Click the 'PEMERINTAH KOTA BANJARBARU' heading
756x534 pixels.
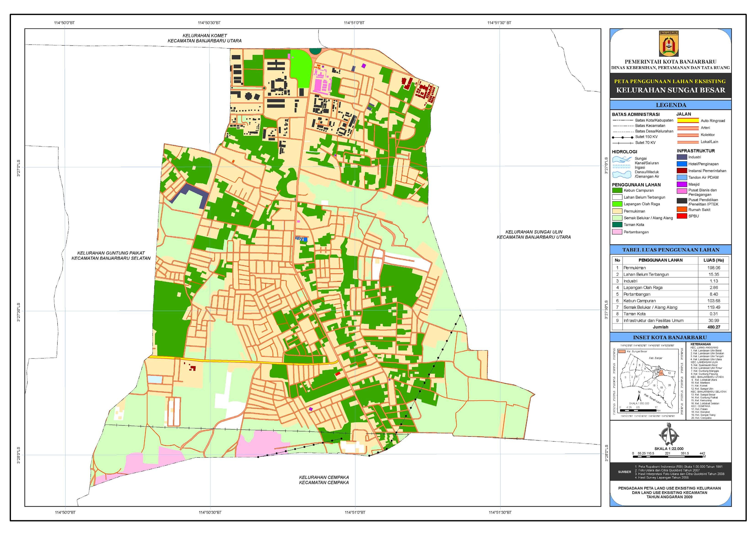point(670,61)
